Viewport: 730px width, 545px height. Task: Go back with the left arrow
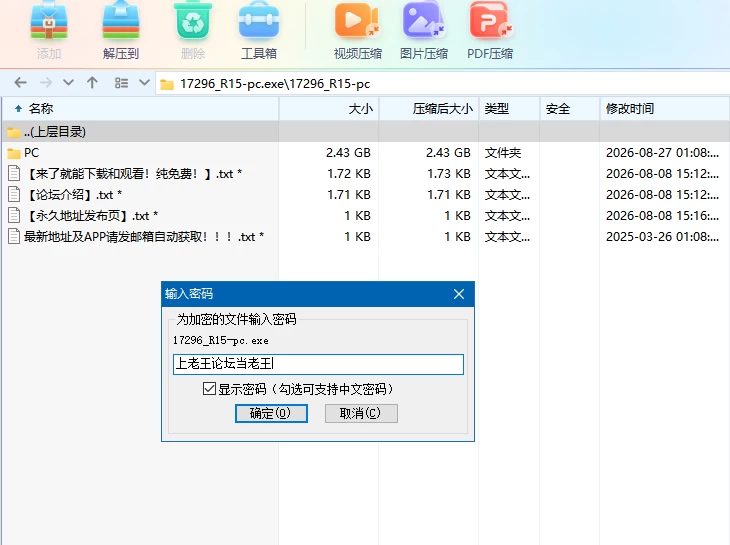coord(20,83)
